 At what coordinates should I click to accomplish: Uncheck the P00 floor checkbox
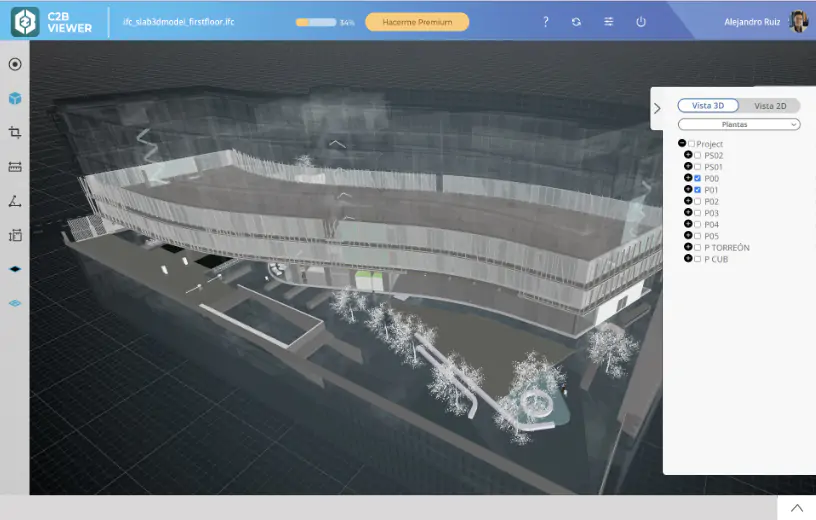[x=698, y=179]
